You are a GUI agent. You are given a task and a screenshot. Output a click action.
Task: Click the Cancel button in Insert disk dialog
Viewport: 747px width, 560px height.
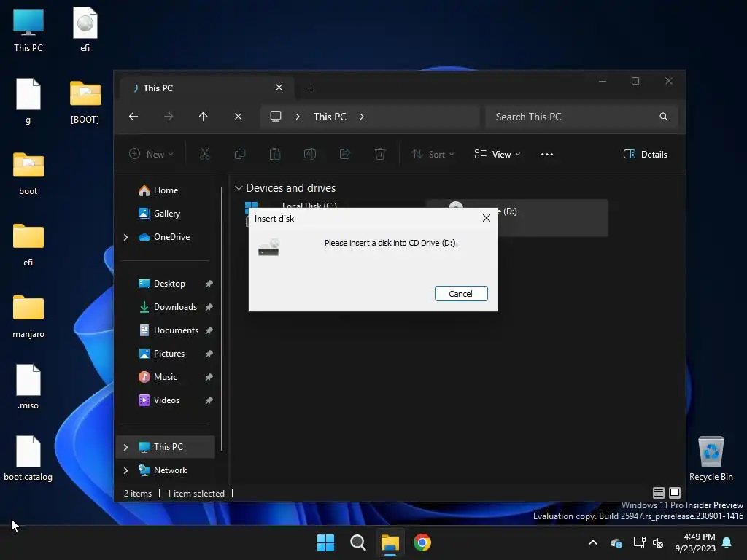pos(461,294)
